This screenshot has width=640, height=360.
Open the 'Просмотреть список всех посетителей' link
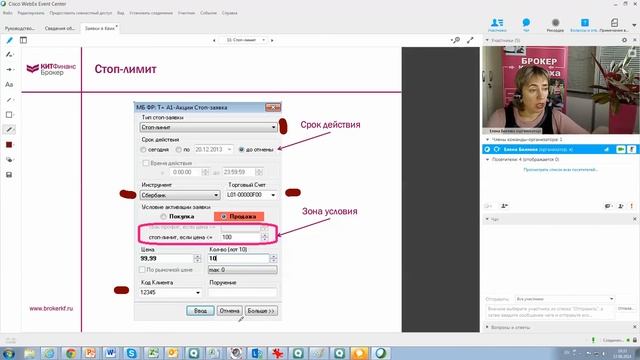tap(560, 169)
